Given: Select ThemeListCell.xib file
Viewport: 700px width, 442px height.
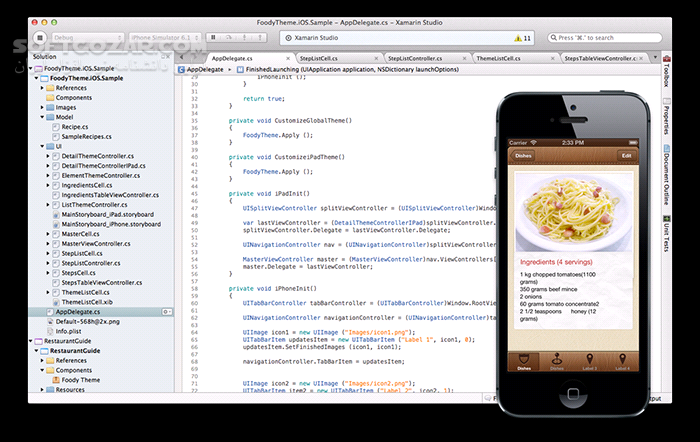Looking at the screenshot, I should pos(87,302).
